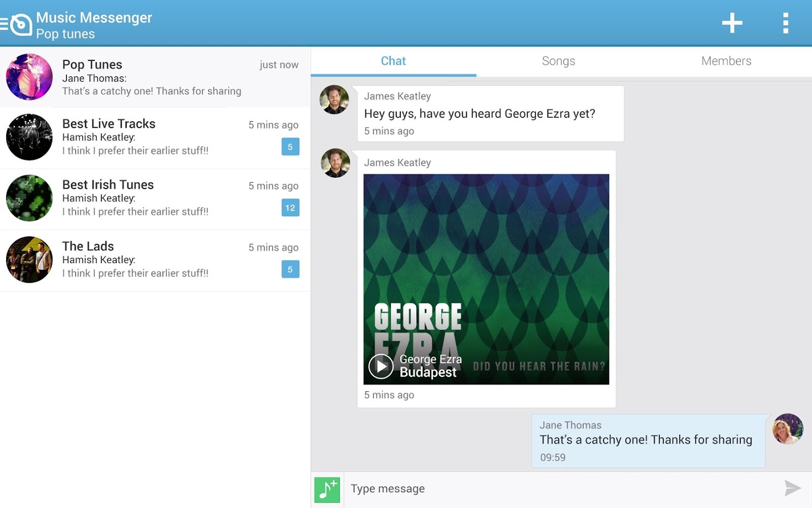Click the 'Pop tunes' subtitle in header
Screen dimensions: 812x508
tap(65, 34)
